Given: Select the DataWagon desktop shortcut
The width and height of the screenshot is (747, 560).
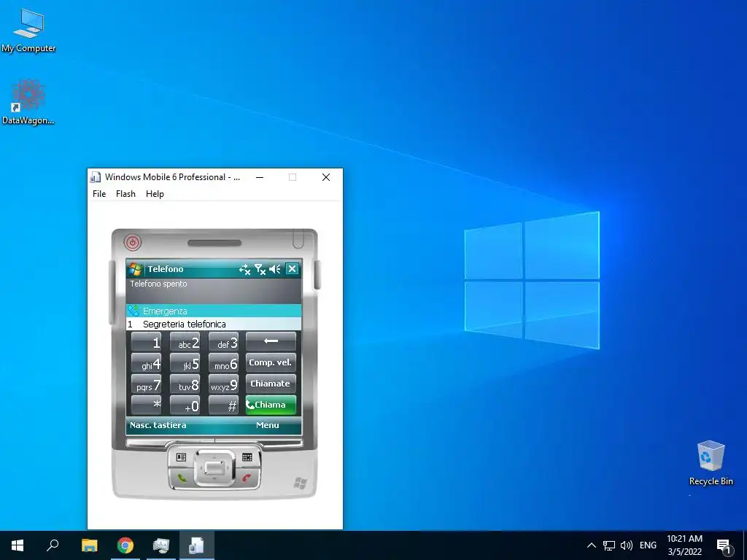Looking at the screenshot, I should tap(28, 102).
